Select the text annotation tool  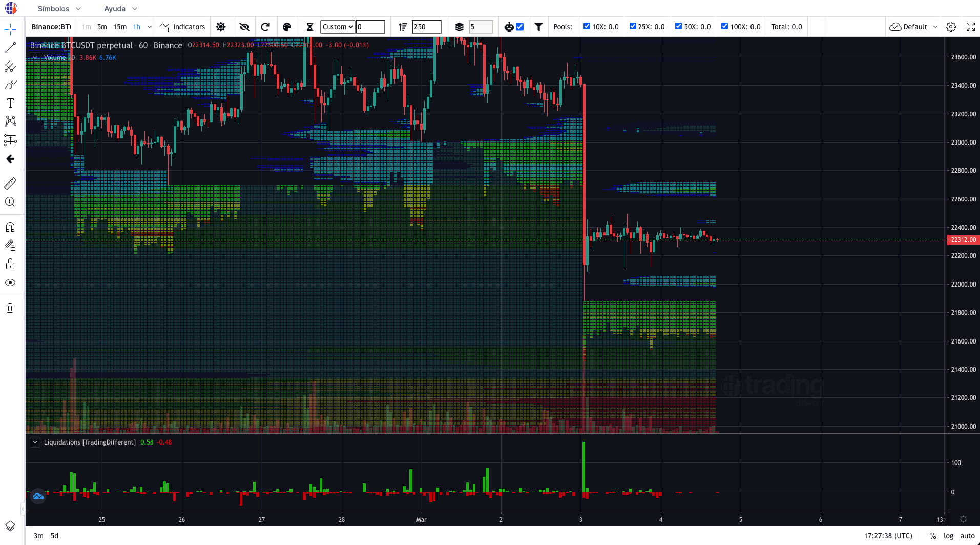[x=10, y=103]
